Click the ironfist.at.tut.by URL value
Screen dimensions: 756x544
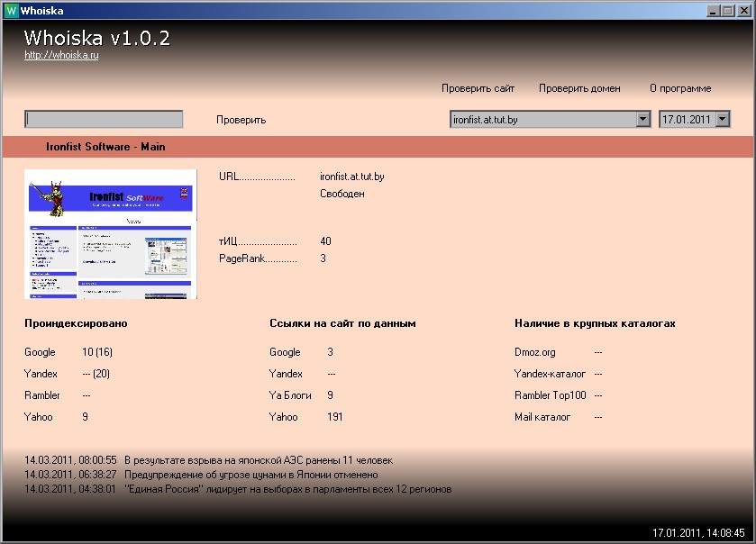[x=352, y=177]
